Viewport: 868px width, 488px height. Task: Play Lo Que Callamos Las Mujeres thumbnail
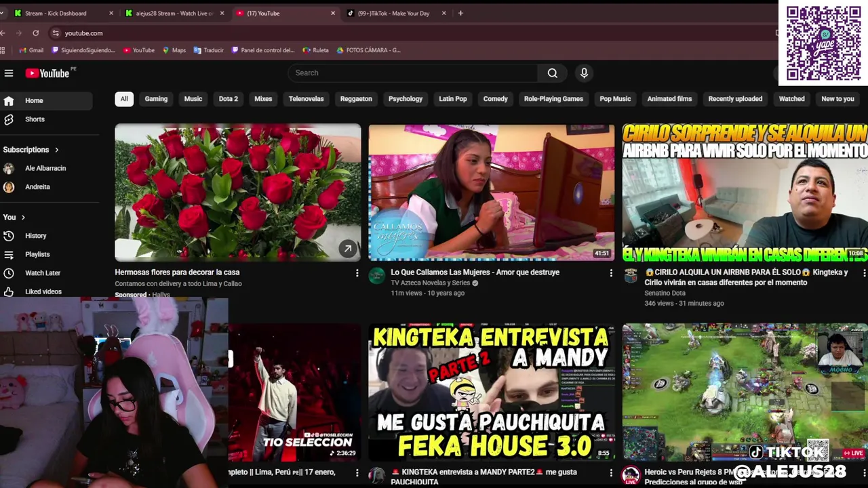(x=492, y=192)
